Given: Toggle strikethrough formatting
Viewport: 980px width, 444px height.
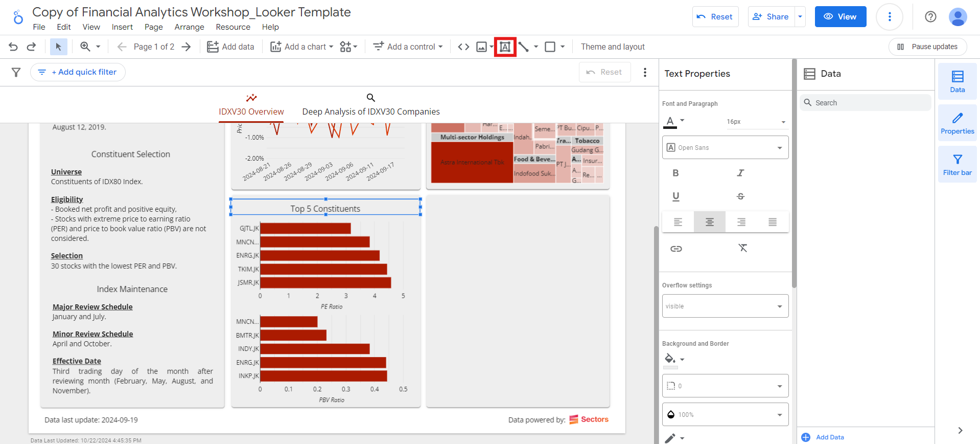Looking at the screenshot, I should tap(740, 196).
